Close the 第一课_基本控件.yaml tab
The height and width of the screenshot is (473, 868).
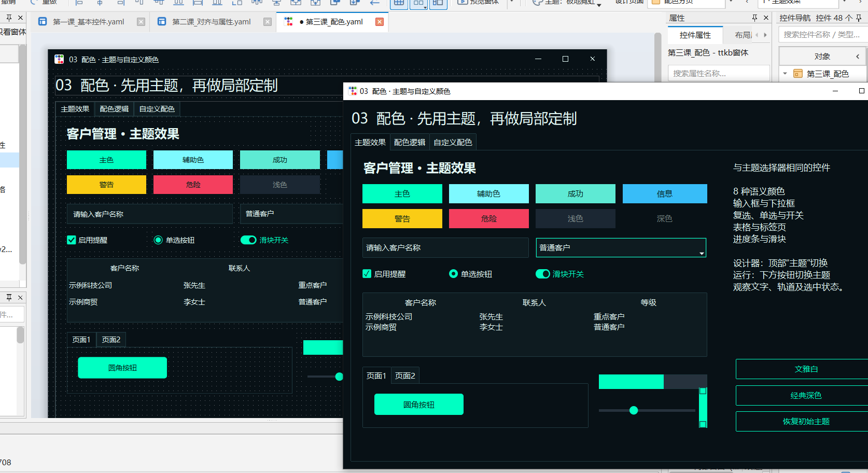tap(141, 22)
